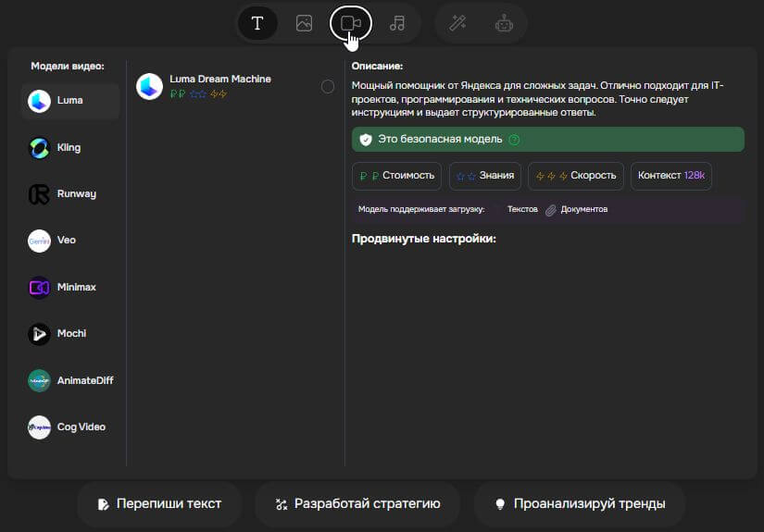Open the image generation tab icon
The height and width of the screenshot is (532, 764).
[x=304, y=24]
